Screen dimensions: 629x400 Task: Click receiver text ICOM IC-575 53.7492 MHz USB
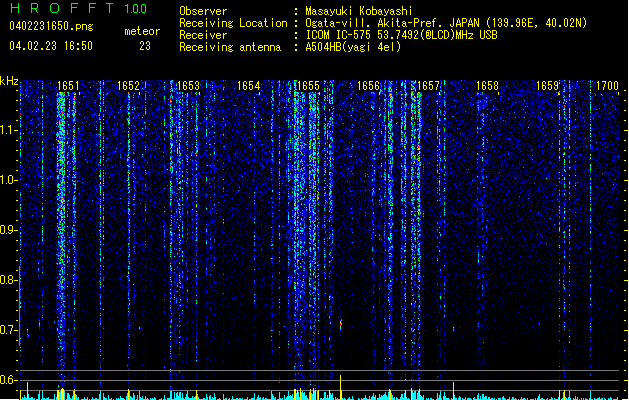coord(401,35)
